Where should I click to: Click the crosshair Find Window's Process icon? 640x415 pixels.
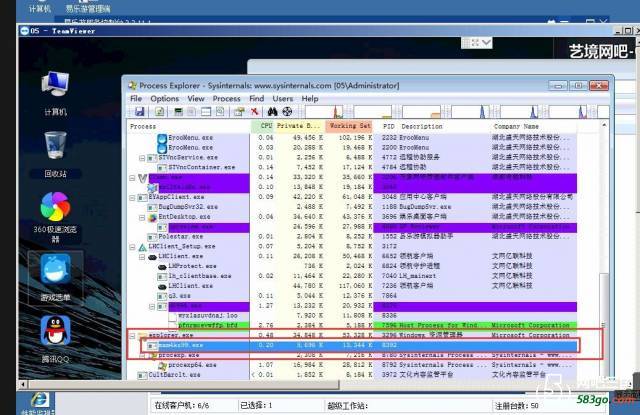click(287, 111)
